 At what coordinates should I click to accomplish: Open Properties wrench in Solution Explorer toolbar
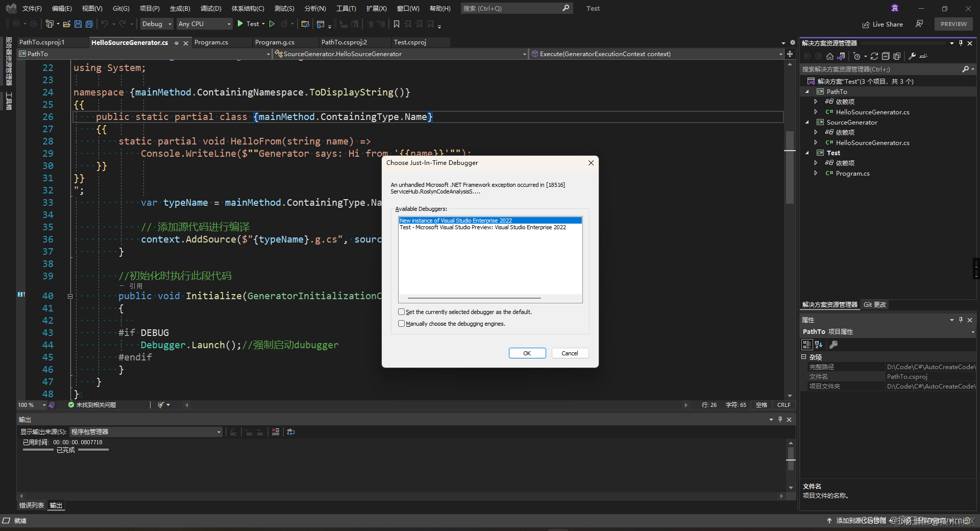point(912,56)
